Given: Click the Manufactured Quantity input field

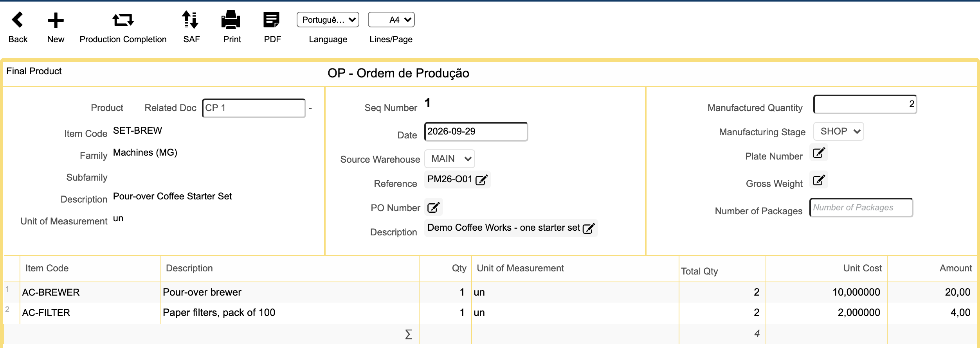Looking at the screenshot, I should point(865,104).
